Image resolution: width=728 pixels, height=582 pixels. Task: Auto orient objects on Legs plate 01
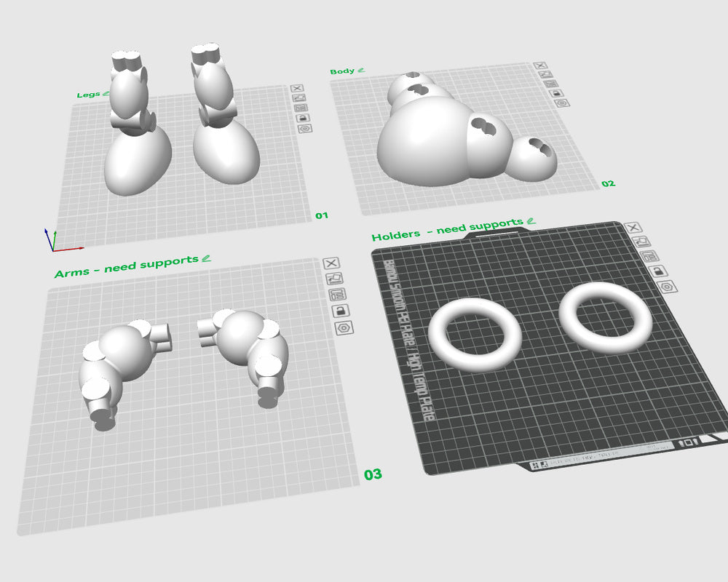click(x=299, y=98)
